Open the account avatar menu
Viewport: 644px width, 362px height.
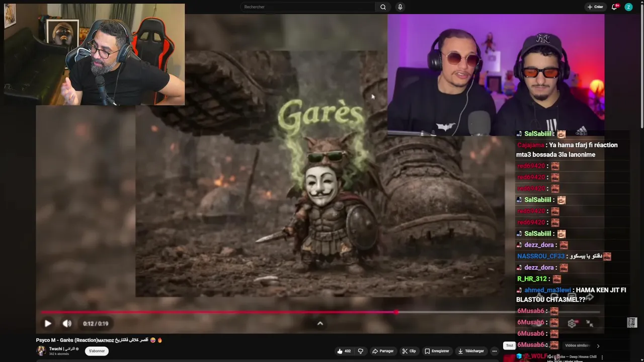pos(628,7)
